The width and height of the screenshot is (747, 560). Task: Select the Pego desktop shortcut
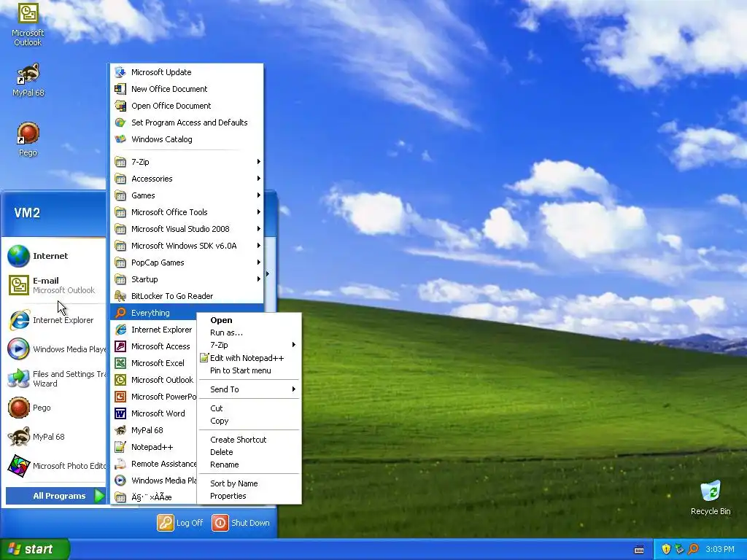coord(28,139)
